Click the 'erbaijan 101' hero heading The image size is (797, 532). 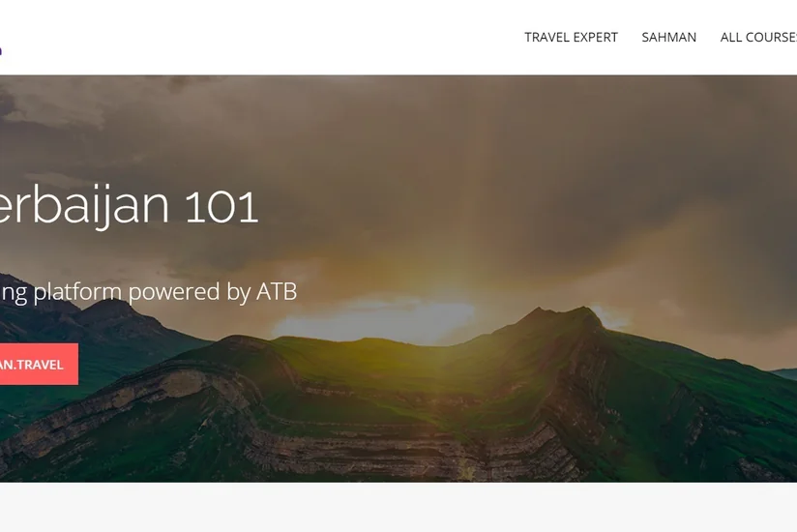(x=129, y=207)
